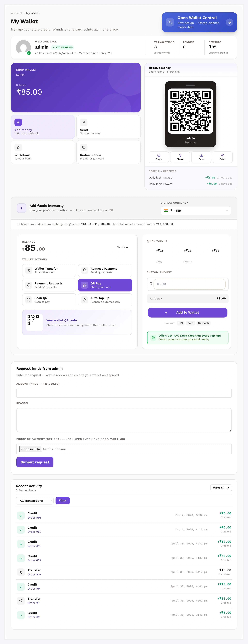The width and height of the screenshot is (248, 644).
Task: Select the +₹100 quick top-up
Action: click(x=188, y=262)
